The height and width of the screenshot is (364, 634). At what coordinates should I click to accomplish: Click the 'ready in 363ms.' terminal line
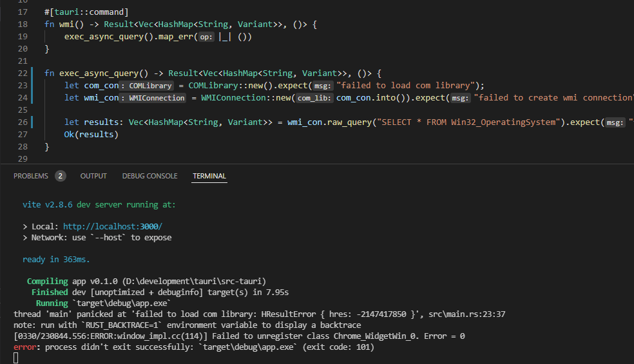pyautogui.click(x=56, y=259)
